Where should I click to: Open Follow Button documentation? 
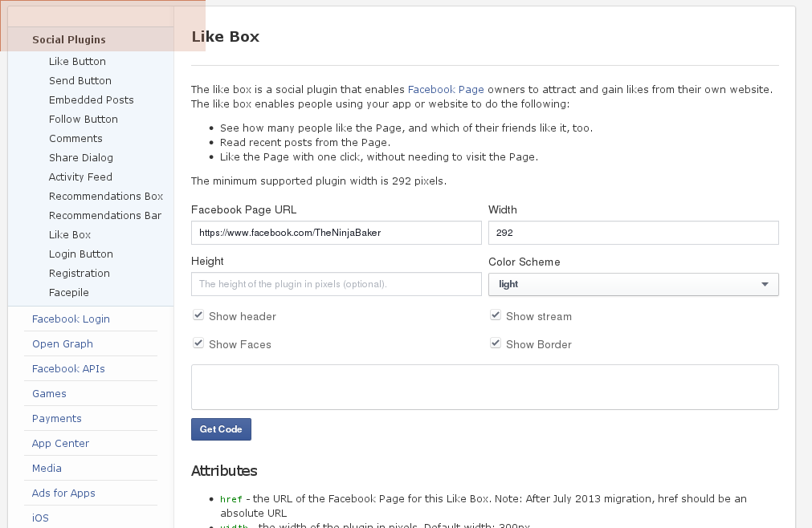[x=84, y=119]
